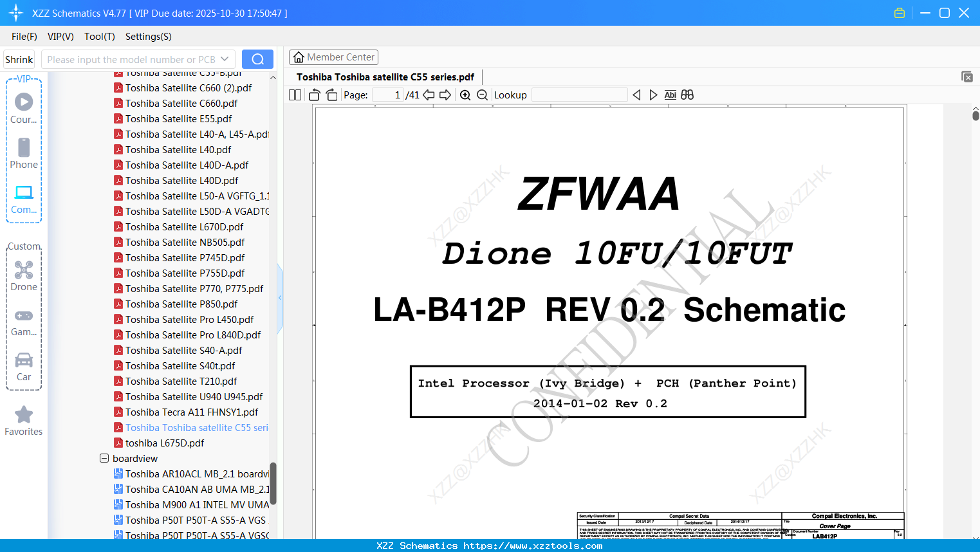Open Toshiba Satellite T210.pdf
Image resolution: width=980 pixels, height=552 pixels.
click(175, 382)
